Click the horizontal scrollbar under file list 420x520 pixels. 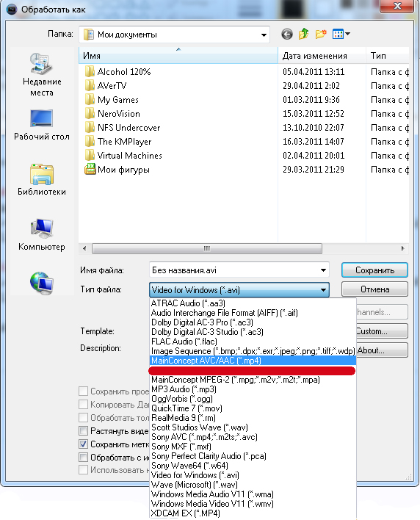(x=207, y=248)
